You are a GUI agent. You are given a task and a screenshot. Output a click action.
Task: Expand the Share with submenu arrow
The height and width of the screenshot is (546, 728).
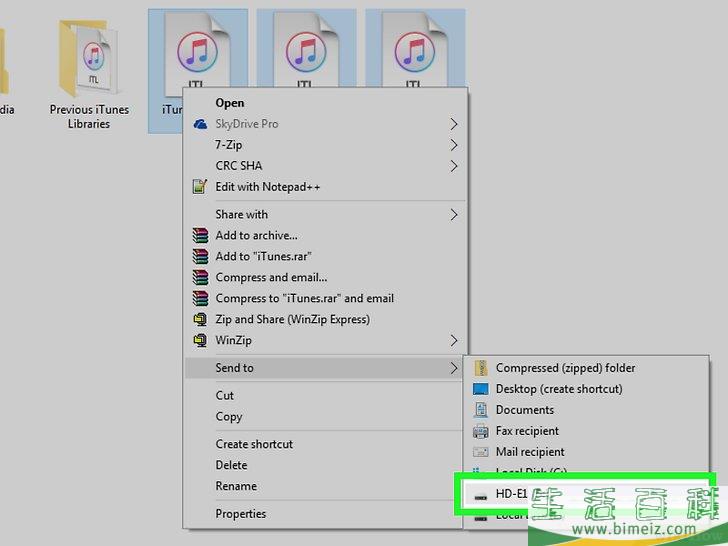click(453, 214)
